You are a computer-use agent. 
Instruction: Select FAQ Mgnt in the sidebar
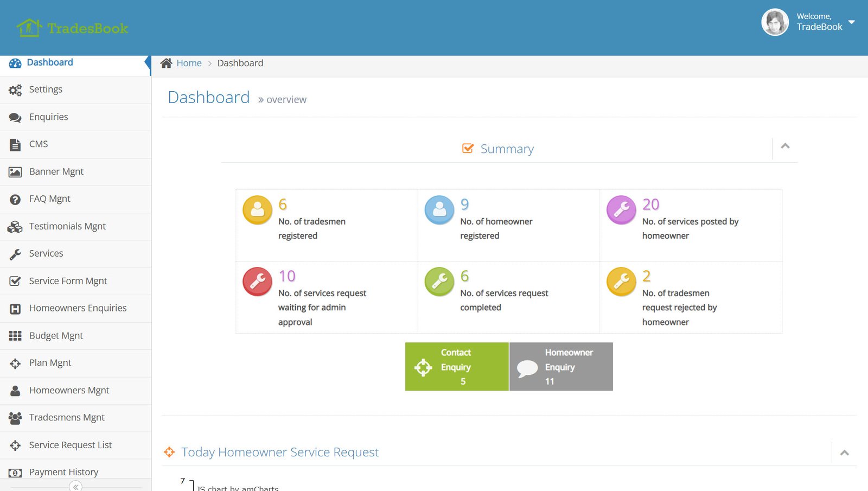[75, 199]
